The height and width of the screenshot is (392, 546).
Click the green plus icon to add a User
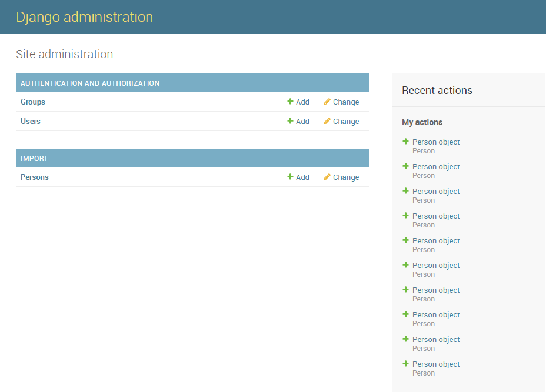tap(289, 121)
